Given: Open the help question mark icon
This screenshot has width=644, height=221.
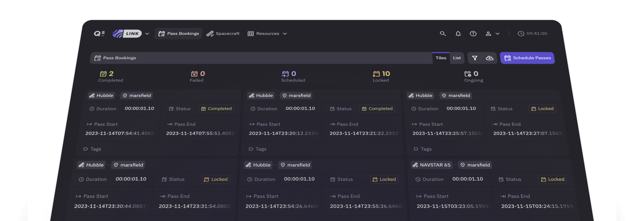Looking at the screenshot, I should pos(473,34).
